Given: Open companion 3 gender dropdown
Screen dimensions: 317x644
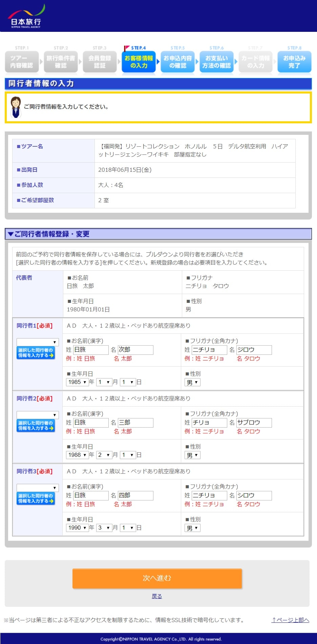Looking at the screenshot, I should pyautogui.click(x=192, y=528).
